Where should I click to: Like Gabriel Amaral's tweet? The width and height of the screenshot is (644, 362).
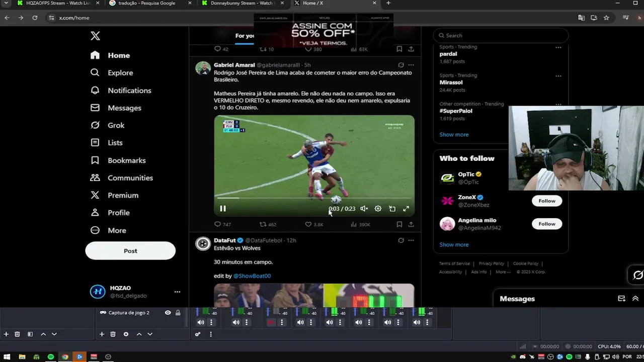[314, 224]
